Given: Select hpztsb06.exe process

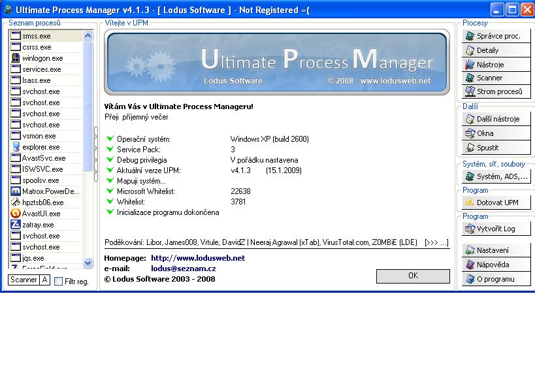Looking at the screenshot, I should [46, 203].
